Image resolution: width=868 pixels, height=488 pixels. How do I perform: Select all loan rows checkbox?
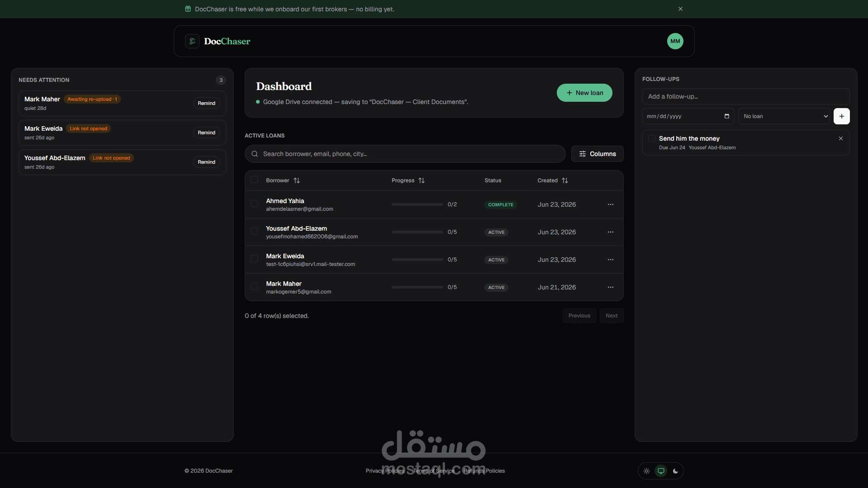click(x=254, y=180)
